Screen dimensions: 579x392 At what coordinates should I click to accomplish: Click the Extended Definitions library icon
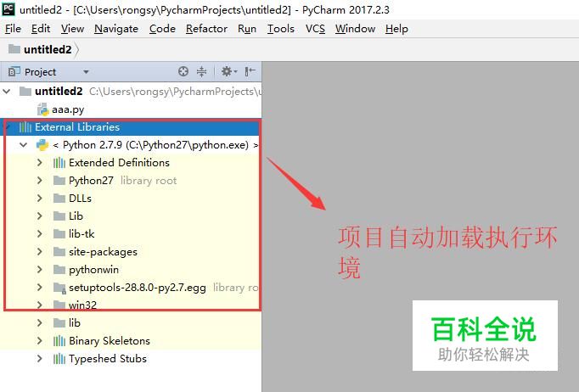(59, 162)
